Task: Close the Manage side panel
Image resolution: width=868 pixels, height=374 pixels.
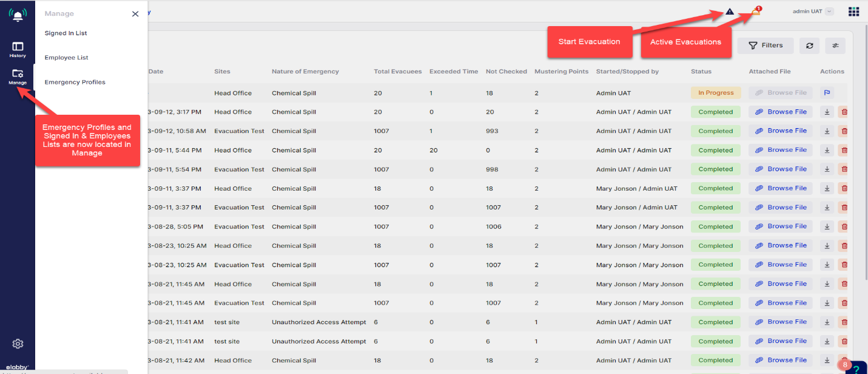Action: pos(135,14)
